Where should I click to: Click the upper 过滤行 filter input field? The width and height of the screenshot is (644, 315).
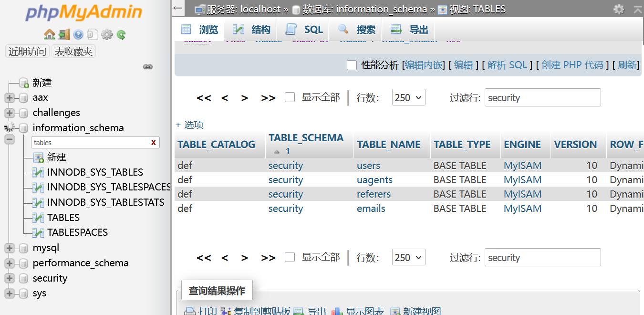pos(542,98)
